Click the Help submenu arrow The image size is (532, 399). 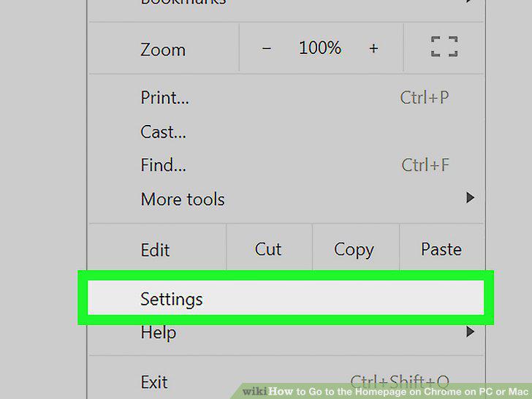point(470,332)
